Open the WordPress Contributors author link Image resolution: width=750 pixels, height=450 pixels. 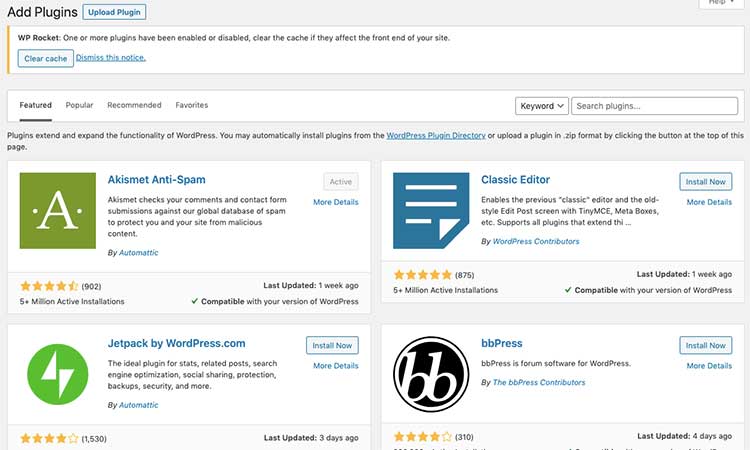click(x=536, y=241)
